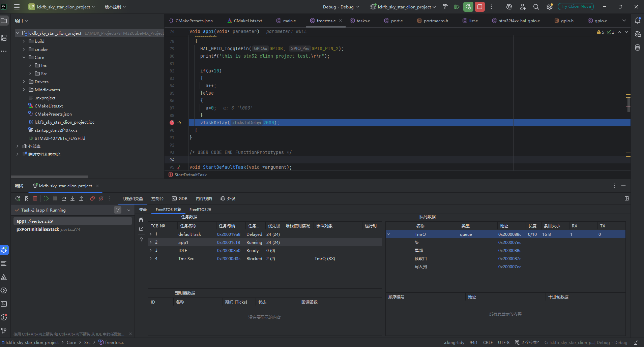Open the Code With Me icon

click(x=523, y=7)
